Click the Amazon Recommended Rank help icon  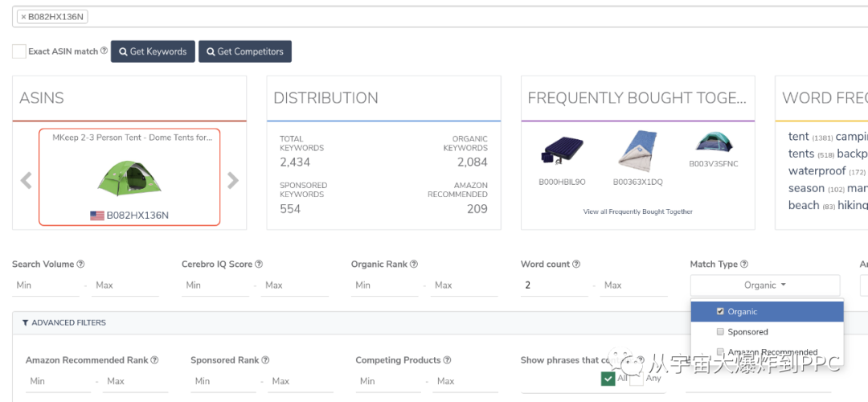(154, 360)
